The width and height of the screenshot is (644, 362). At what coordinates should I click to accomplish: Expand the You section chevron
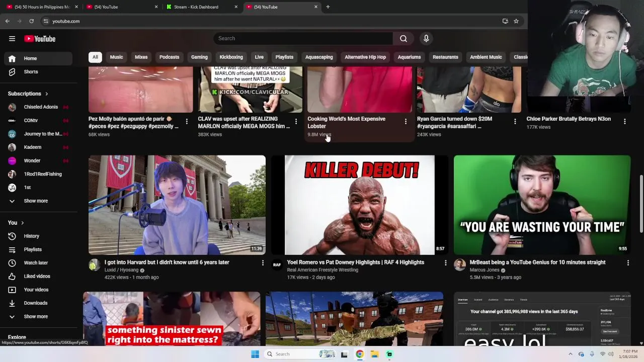click(22, 223)
